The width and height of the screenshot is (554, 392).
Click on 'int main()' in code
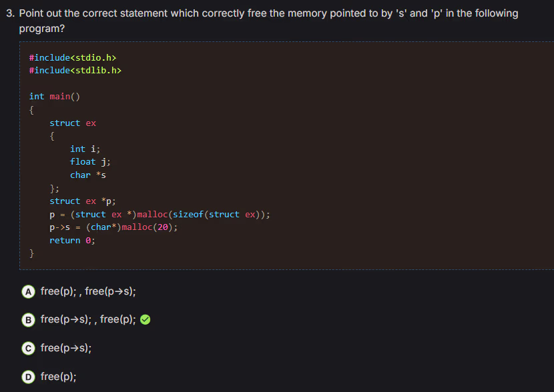click(54, 97)
